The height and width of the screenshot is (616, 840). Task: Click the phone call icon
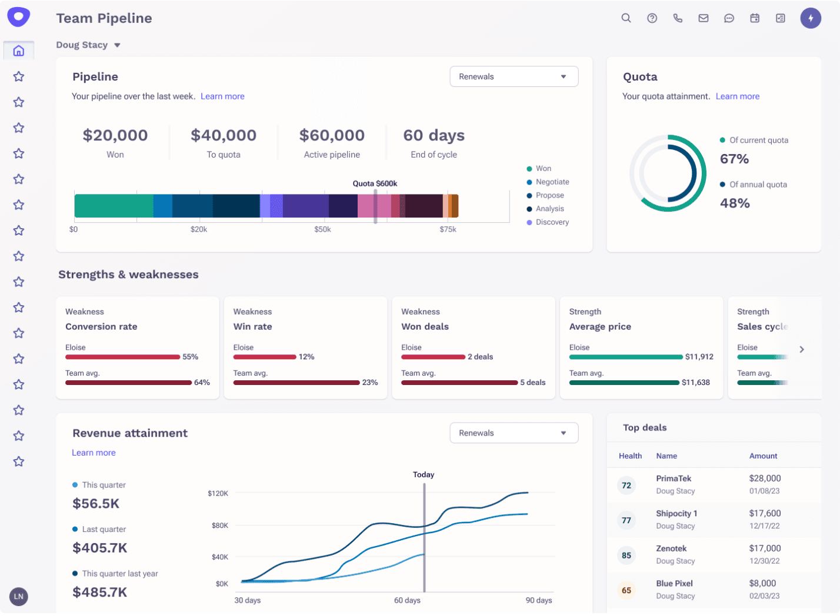678,18
